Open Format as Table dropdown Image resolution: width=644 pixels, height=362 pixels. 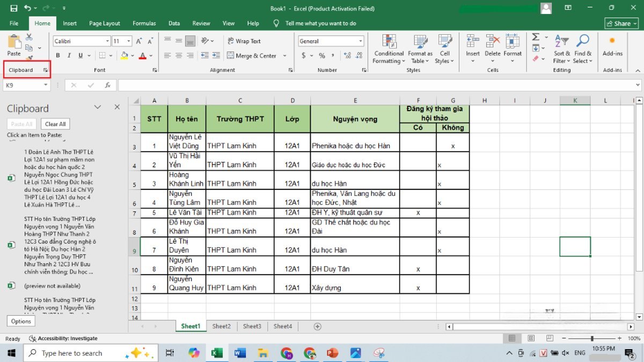click(420, 49)
